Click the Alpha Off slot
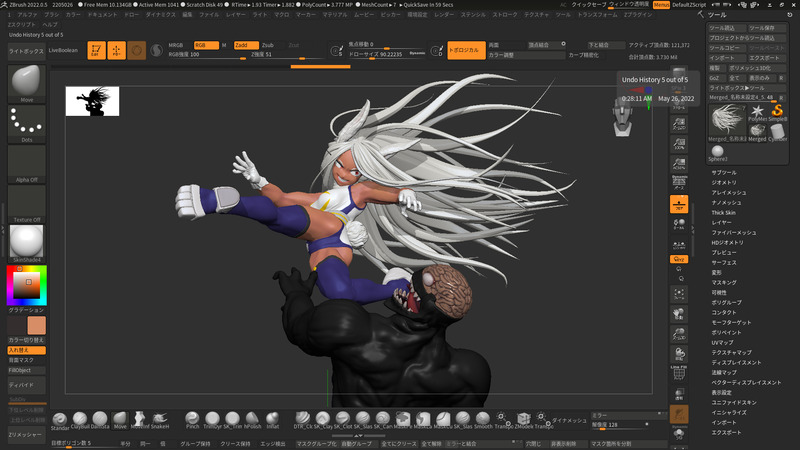 (27, 163)
